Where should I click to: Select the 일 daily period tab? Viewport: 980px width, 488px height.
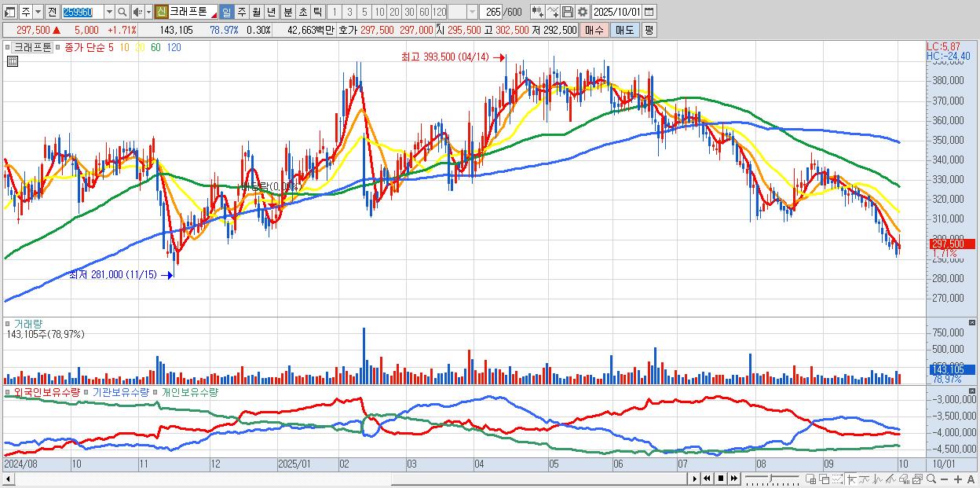pyautogui.click(x=226, y=12)
